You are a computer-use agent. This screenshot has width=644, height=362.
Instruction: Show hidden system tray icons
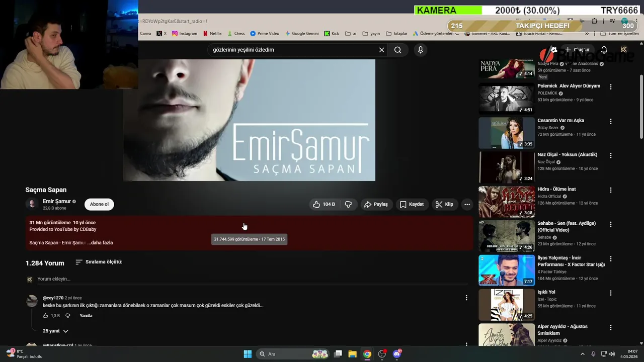point(583,354)
